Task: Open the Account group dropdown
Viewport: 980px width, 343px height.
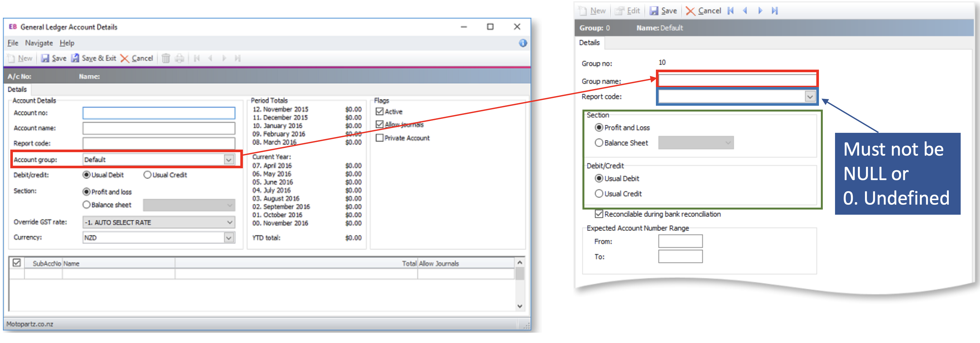Action: coord(229,160)
